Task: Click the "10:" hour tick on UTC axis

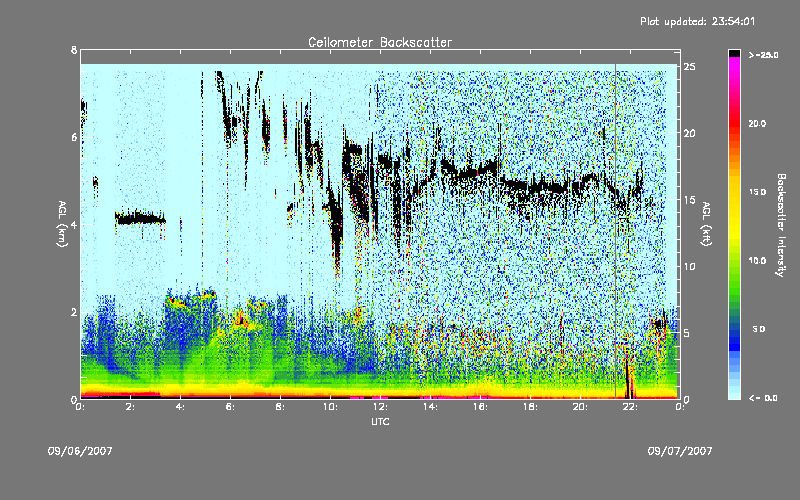Action: click(330, 407)
